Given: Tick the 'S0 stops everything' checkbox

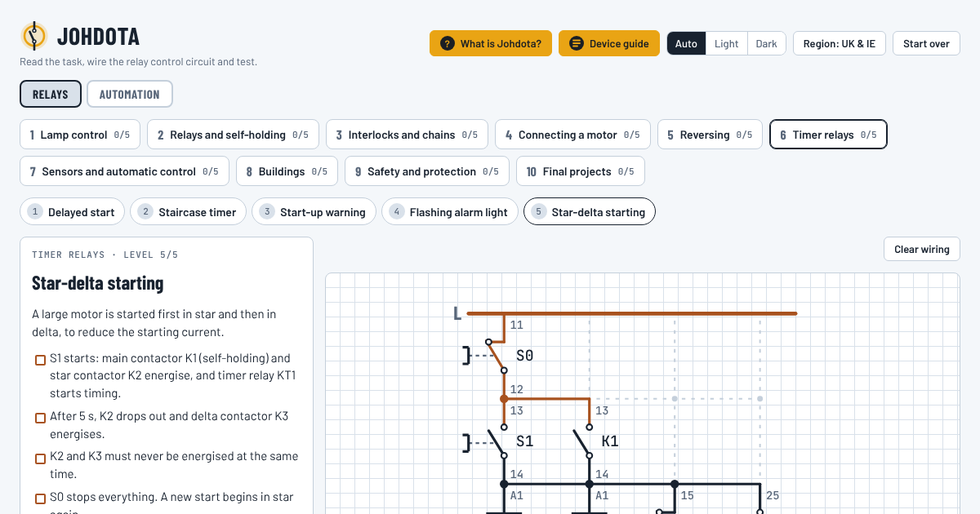Looking at the screenshot, I should click(40, 498).
